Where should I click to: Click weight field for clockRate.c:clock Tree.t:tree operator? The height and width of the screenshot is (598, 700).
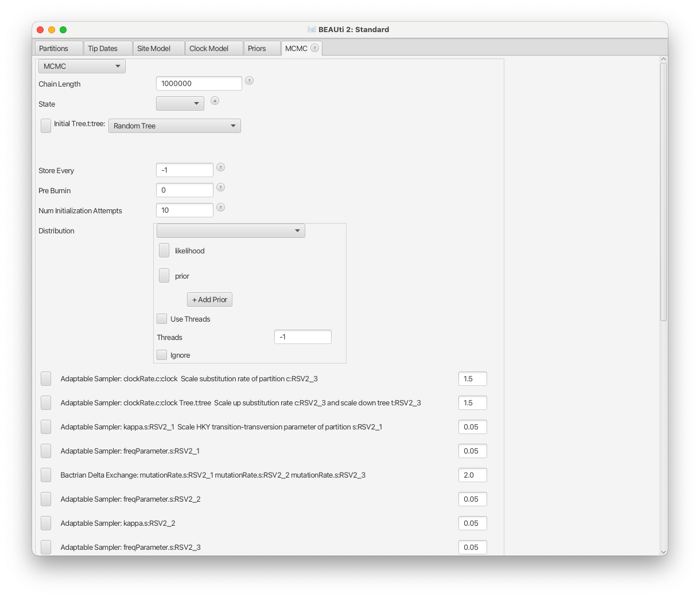[x=473, y=402]
